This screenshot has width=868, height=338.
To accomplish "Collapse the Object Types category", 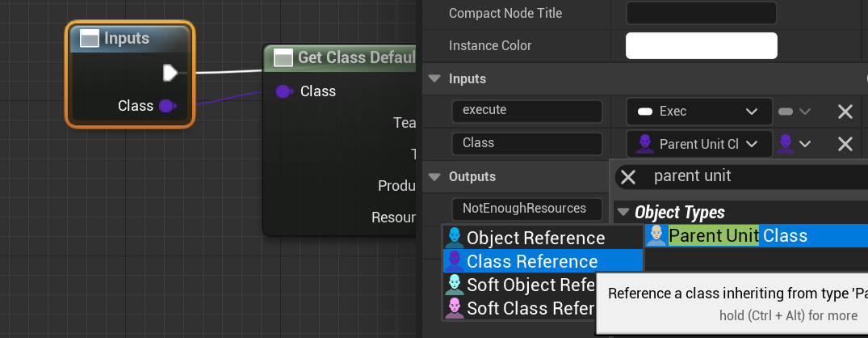I will pos(623,213).
